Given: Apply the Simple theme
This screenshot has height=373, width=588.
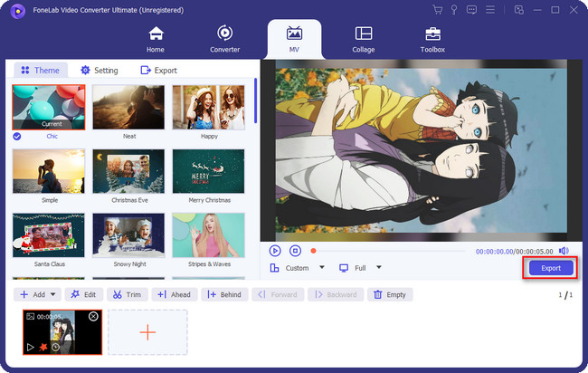Looking at the screenshot, I should [x=49, y=171].
